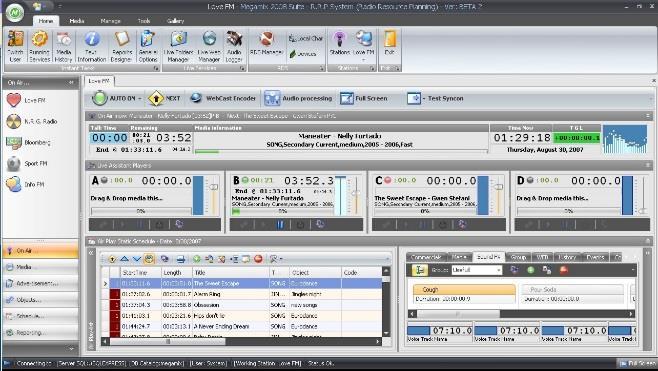Switch to the Manage ribbon tab
This screenshot has height=371, width=658.
pos(111,21)
